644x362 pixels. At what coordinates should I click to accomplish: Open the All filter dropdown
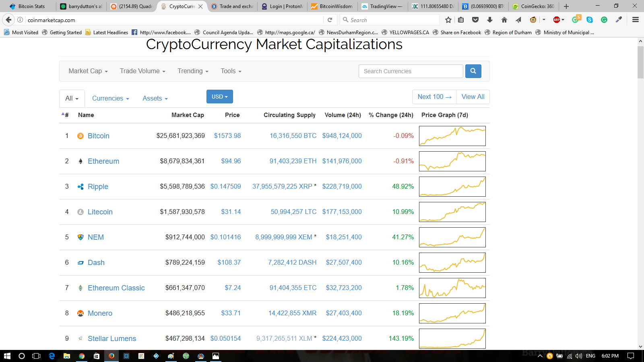click(x=72, y=99)
